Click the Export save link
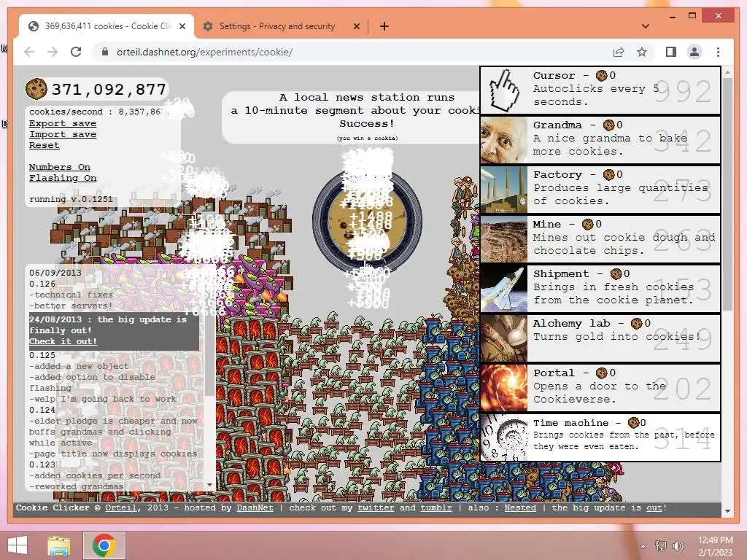 (63, 123)
